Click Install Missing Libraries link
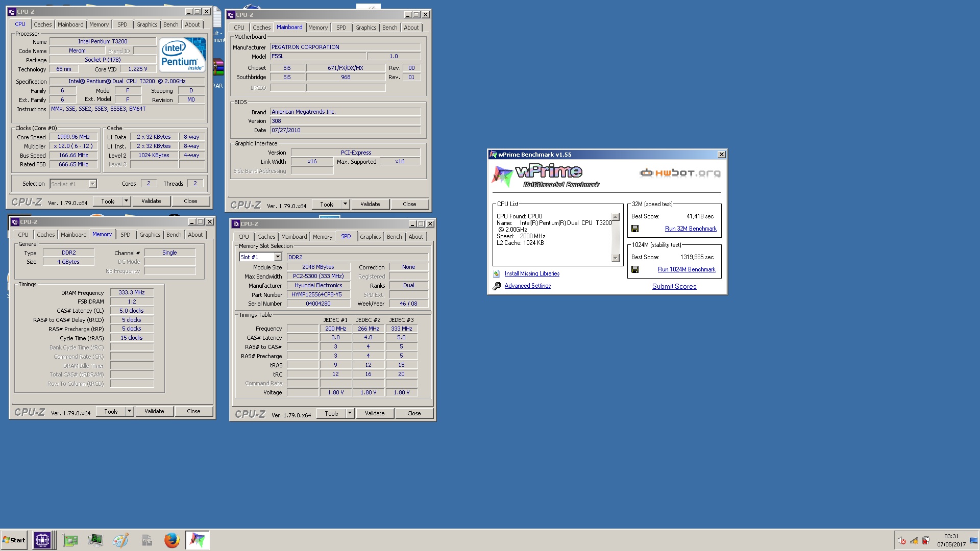This screenshot has width=980, height=551. (x=532, y=273)
